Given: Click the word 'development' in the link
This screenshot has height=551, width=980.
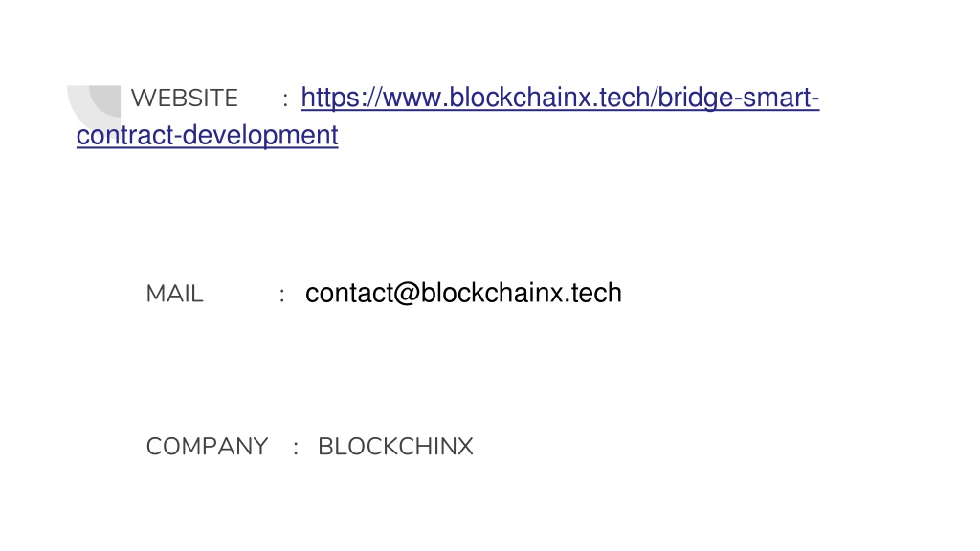Looking at the screenshot, I should click(x=260, y=136).
